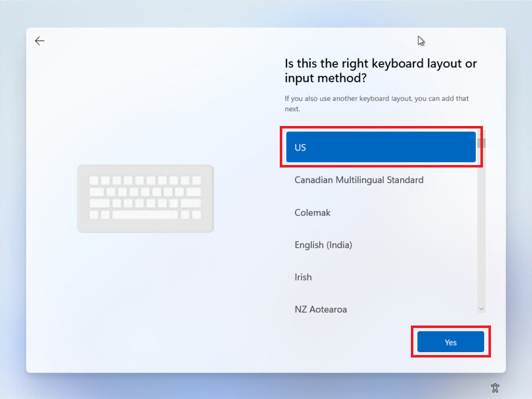Screen dimensions: 532x399
Task: Choose Canadian Multilingual Standard layout
Action: click(x=359, y=180)
